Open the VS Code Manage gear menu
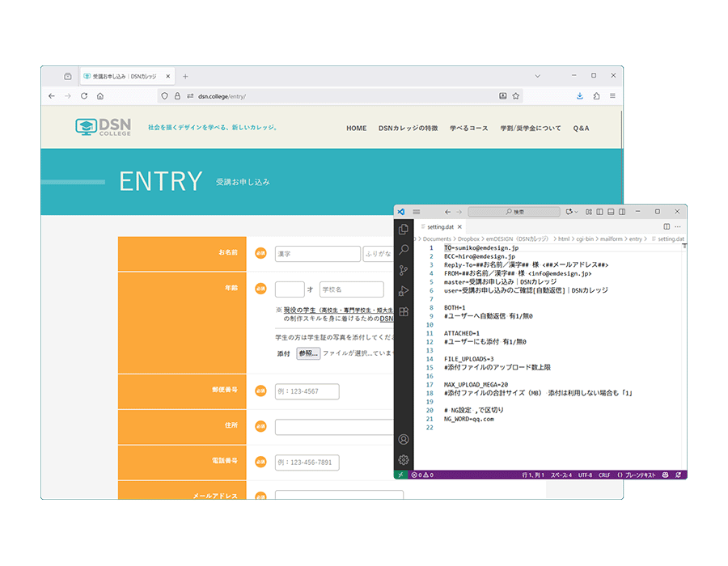 [x=404, y=459]
